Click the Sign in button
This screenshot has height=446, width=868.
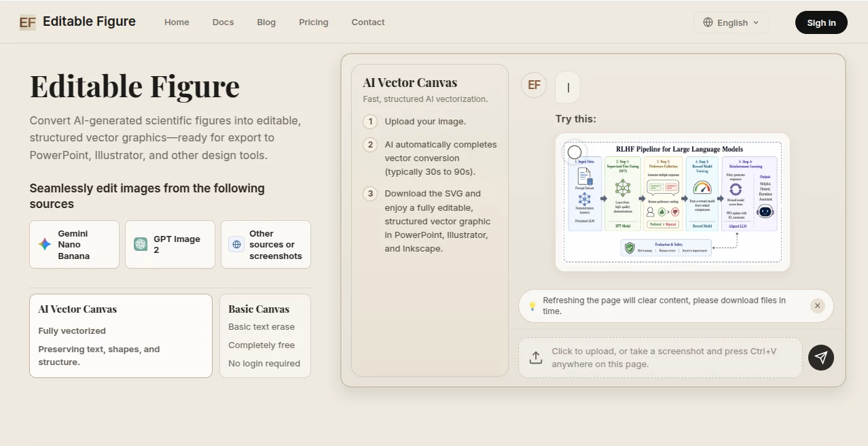coord(821,22)
